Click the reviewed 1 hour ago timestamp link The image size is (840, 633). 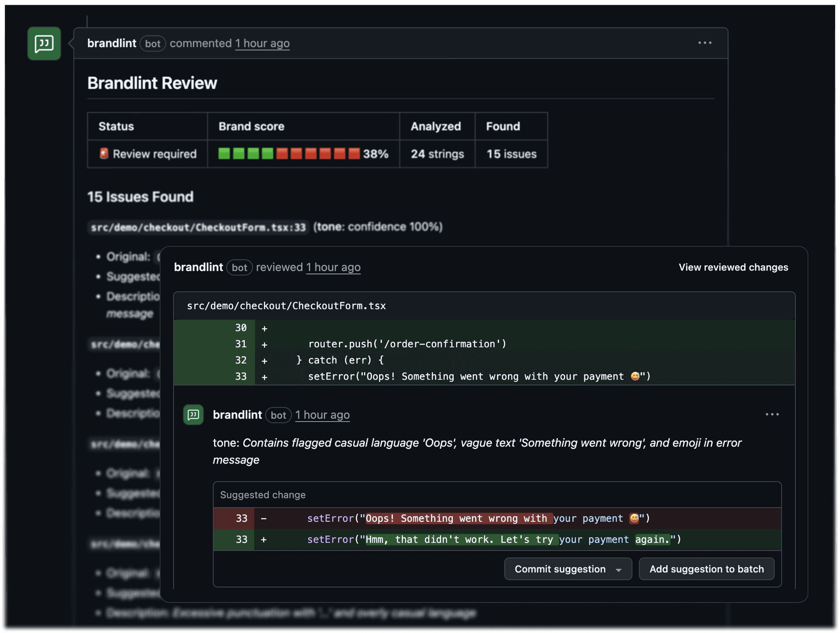click(333, 267)
